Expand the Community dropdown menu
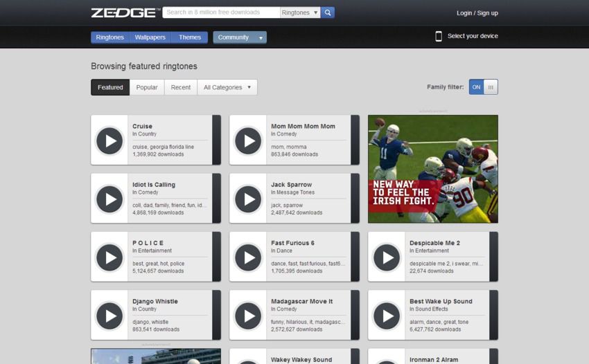Image resolution: width=589 pixels, height=364 pixels. (240, 37)
